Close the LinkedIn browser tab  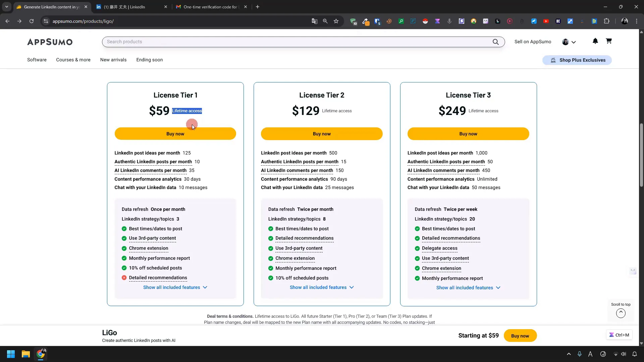tap(165, 7)
